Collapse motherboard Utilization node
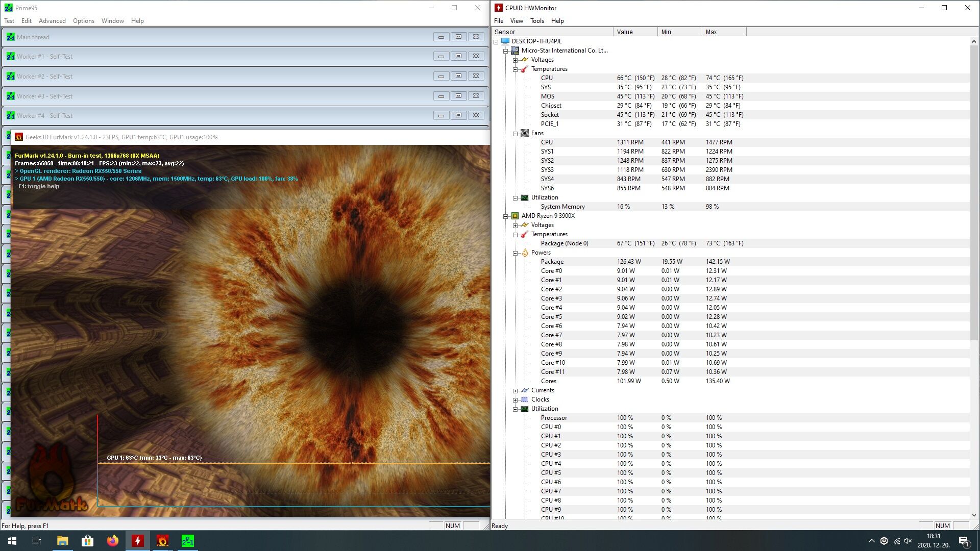980x551 pixels. click(515, 197)
